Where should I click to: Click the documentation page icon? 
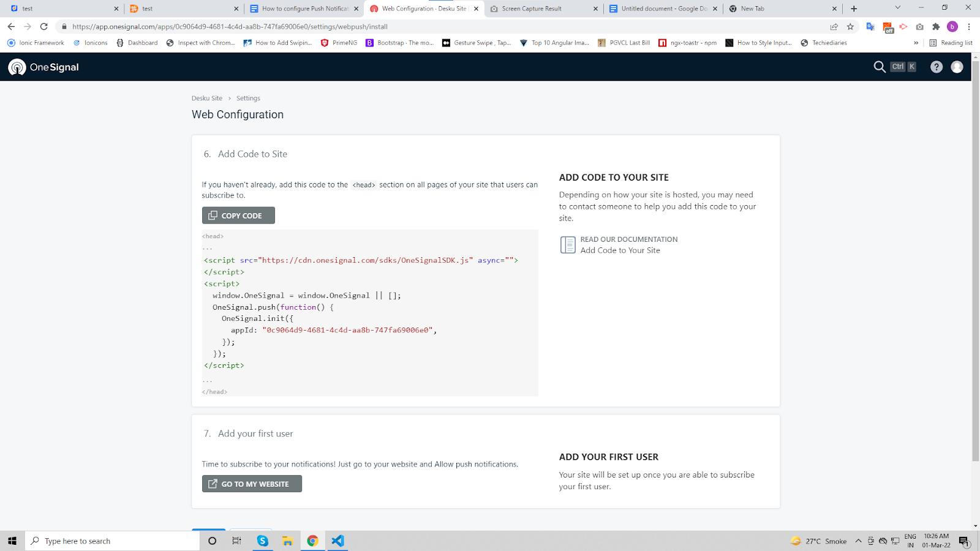point(568,245)
